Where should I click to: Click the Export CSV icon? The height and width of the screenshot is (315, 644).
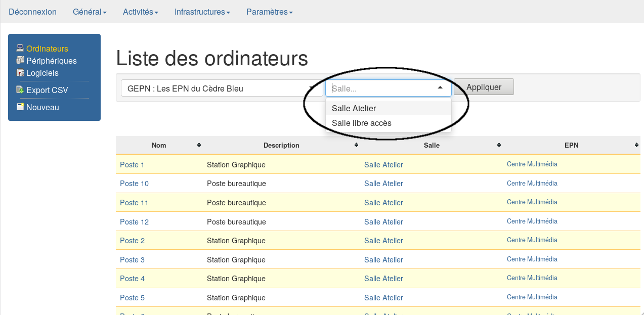pyautogui.click(x=20, y=90)
